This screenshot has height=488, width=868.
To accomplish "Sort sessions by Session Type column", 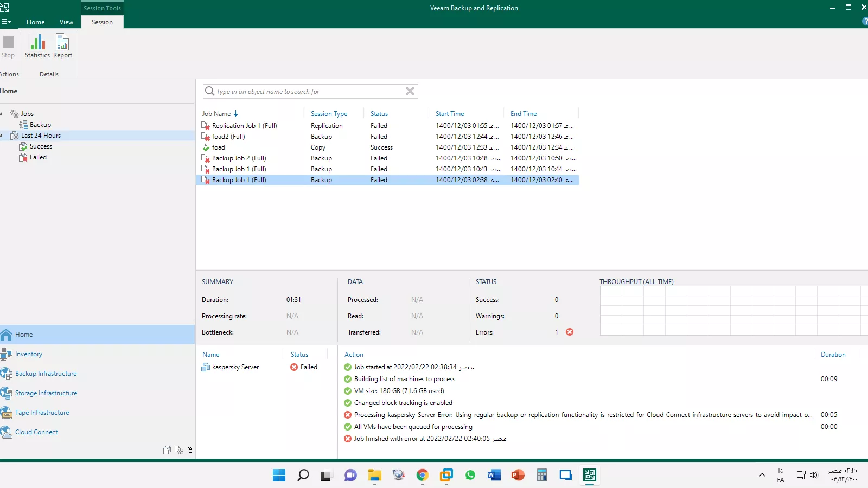I will pos(329,114).
